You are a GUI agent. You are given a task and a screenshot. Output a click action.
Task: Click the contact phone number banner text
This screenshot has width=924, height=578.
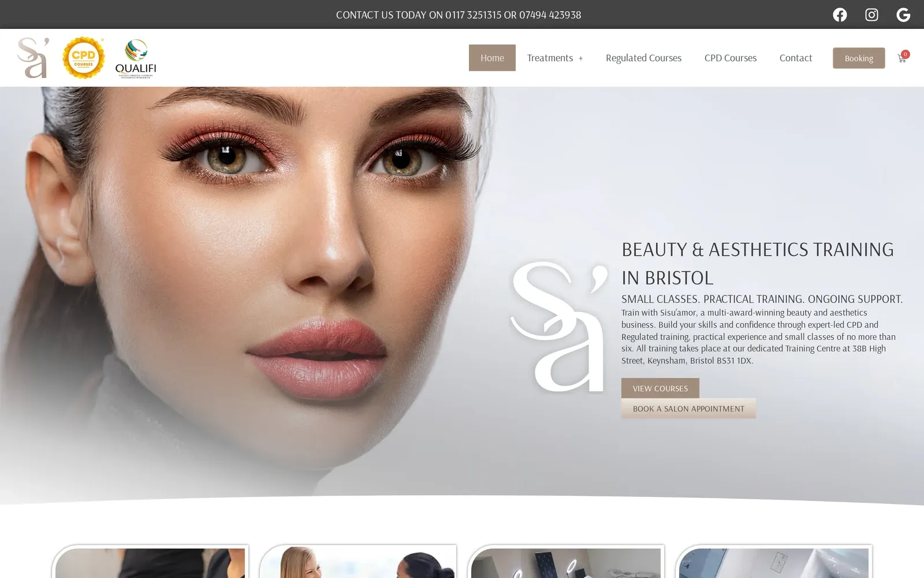(x=459, y=14)
